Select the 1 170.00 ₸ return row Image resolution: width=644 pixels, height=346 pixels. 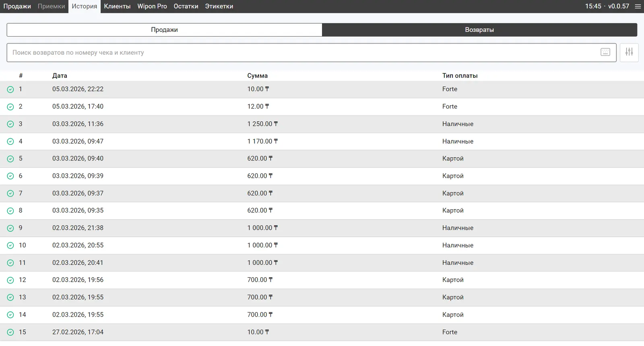pyautogui.click(x=262, y=141)
